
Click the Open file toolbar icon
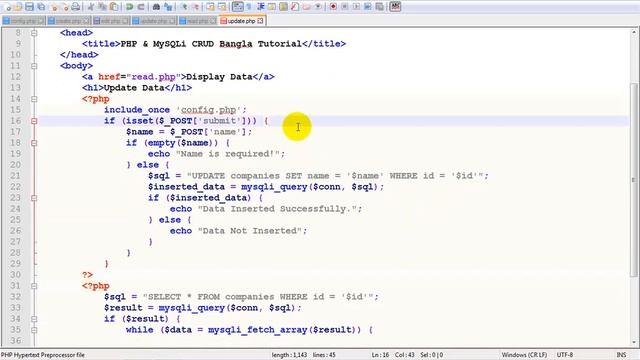tap(18, 7)
